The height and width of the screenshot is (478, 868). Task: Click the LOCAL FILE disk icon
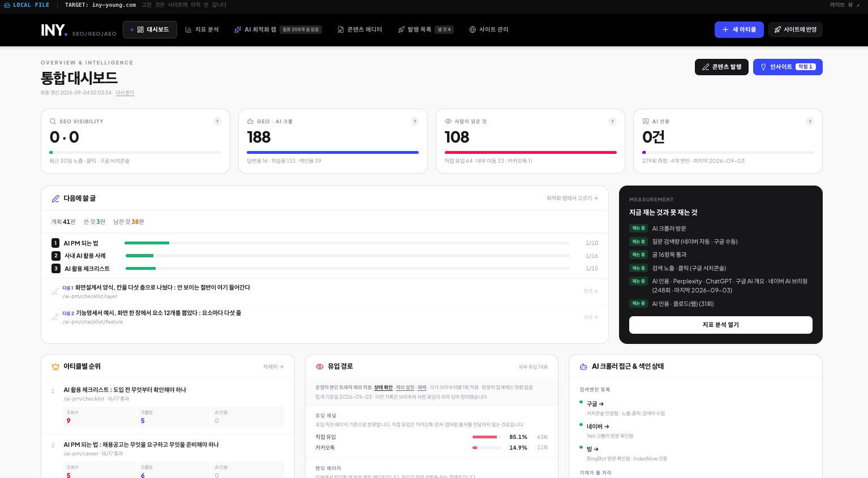7,5
